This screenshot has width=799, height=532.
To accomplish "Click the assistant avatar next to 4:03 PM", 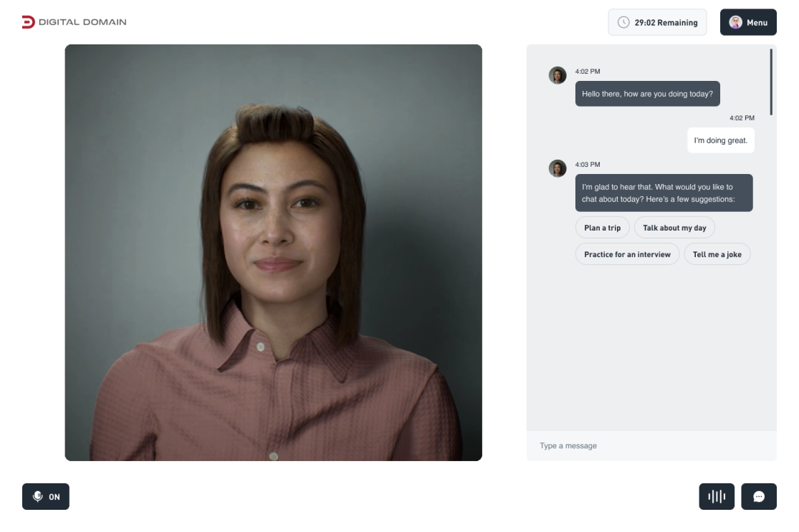I will pyautogui.click(x=558, y=168).
